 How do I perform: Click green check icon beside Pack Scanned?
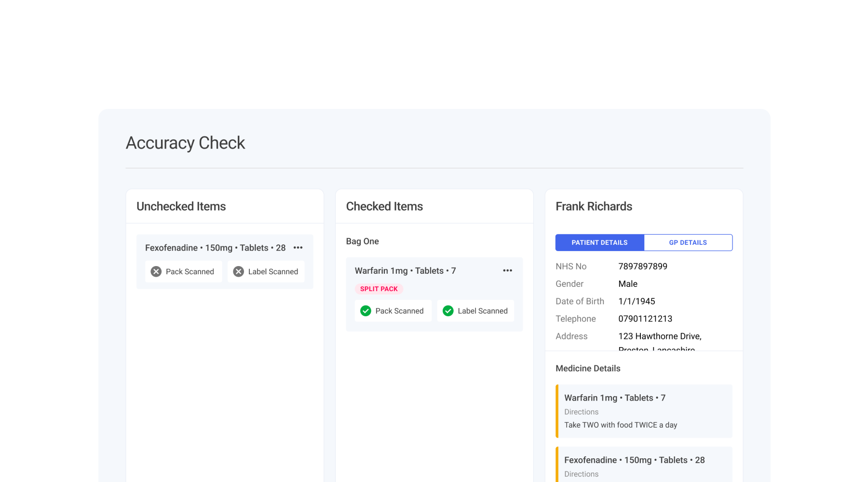tap(366, 311)
